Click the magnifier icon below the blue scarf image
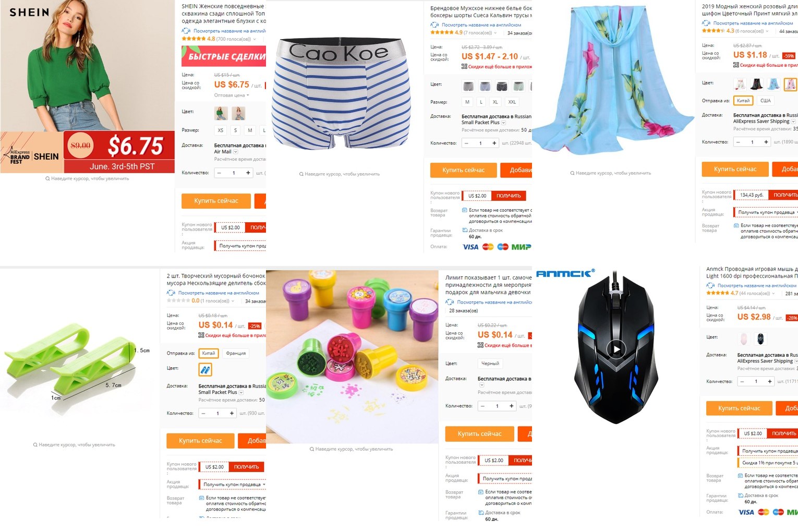The width and height of the screenshot is (798, 532). click(x=572, y=173)
